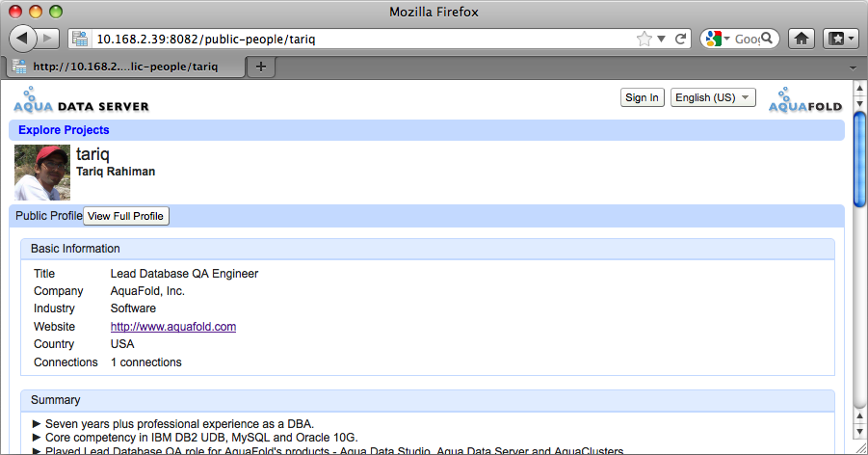
Task: Open the English (US) language dropdown
Action: pyautogui.click(x=713, y=97)
